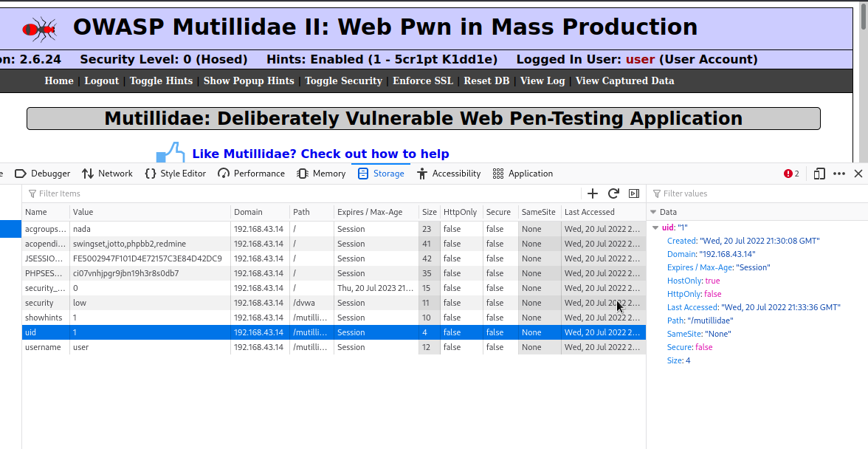The height and width of the screenshot is (449, 868).
Task: Select the uid cookie name cell
Action: 46,332
